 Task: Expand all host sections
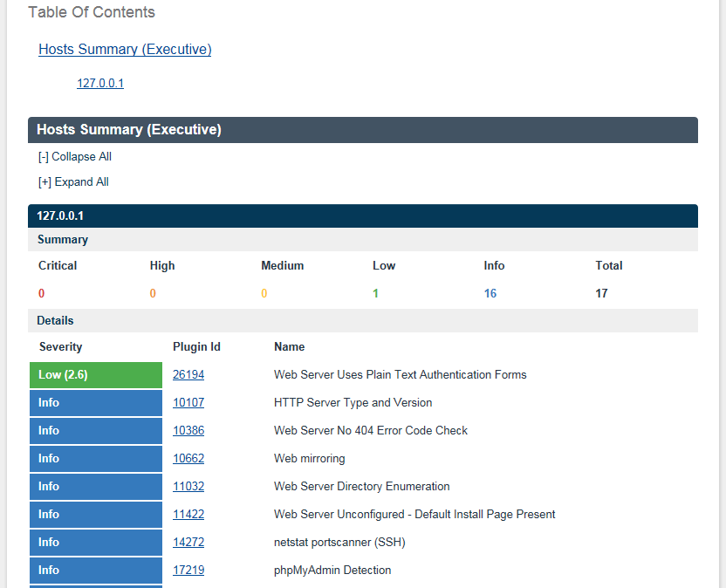[x=73, y=182]
